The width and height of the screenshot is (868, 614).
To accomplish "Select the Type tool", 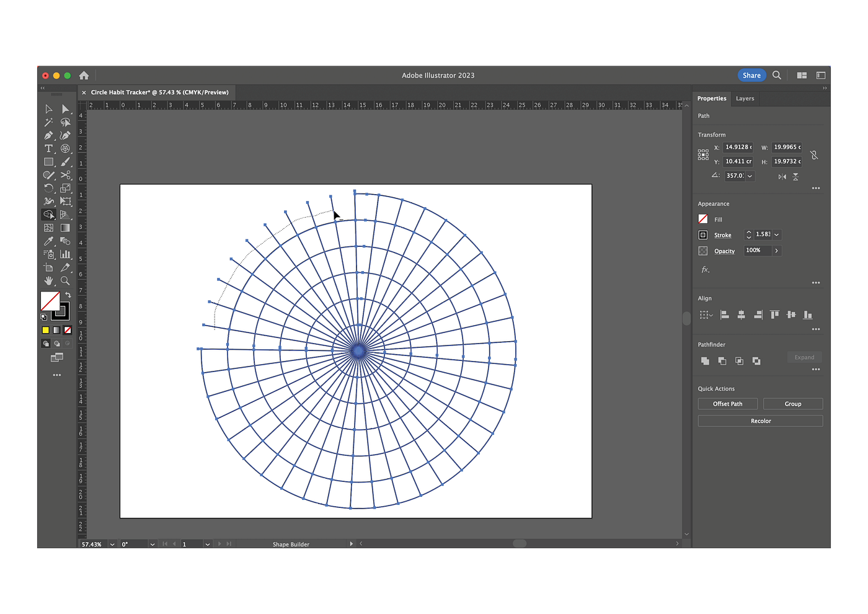I will (x=48, y=149).
